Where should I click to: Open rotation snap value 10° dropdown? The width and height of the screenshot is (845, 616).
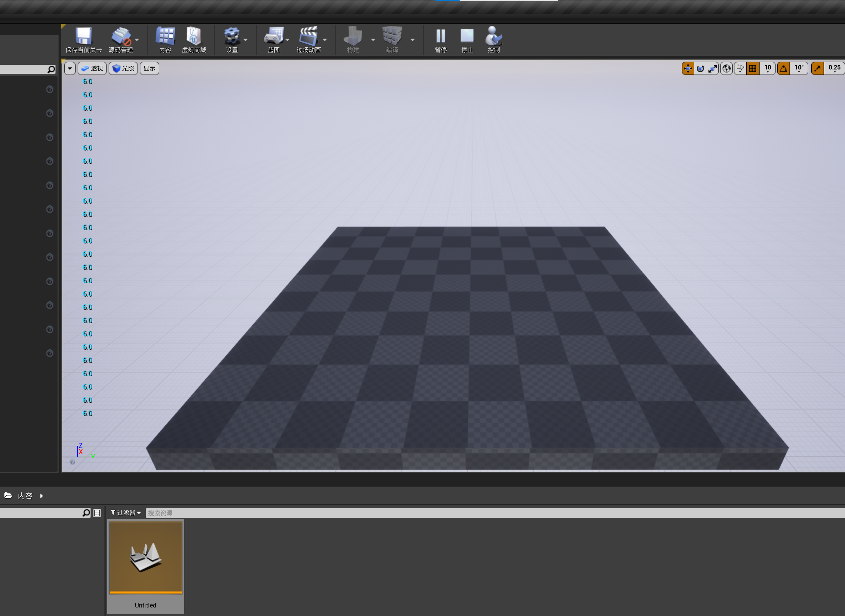[x=799, y=68]
